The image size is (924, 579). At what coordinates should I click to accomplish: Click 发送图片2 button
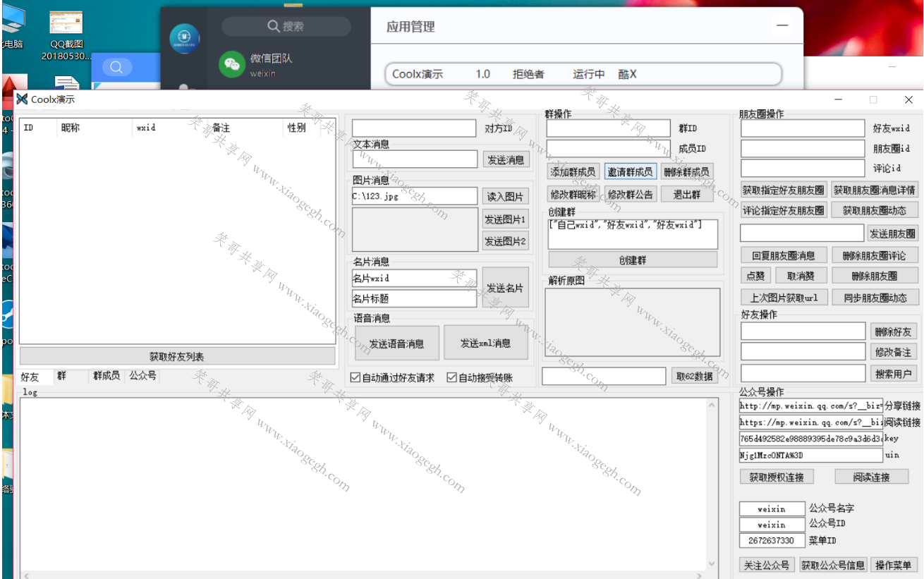[506, 241]
